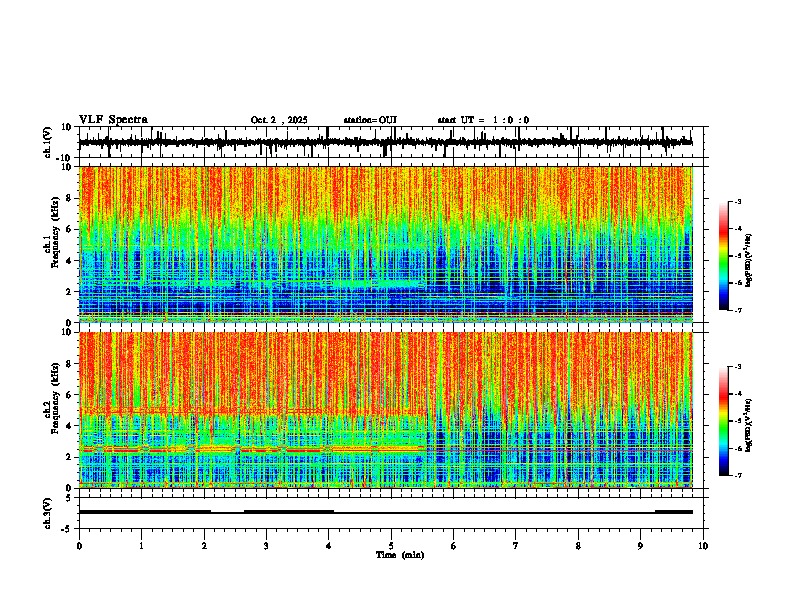
Task: Click the time axis tick label "1"
Action: tap(141, 546)
